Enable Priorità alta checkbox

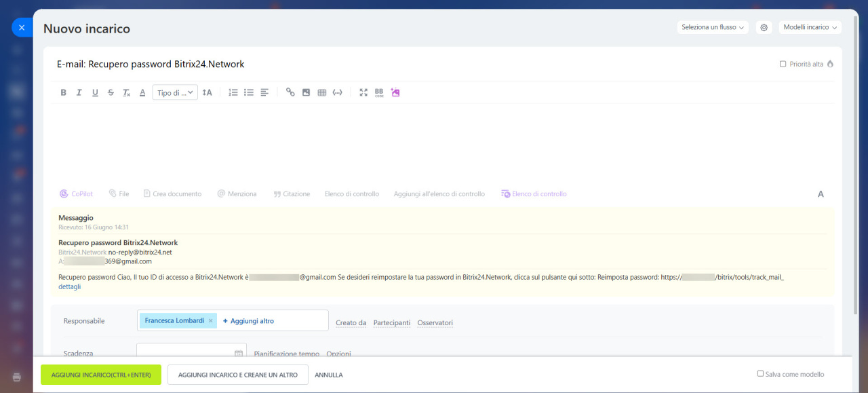783,64
